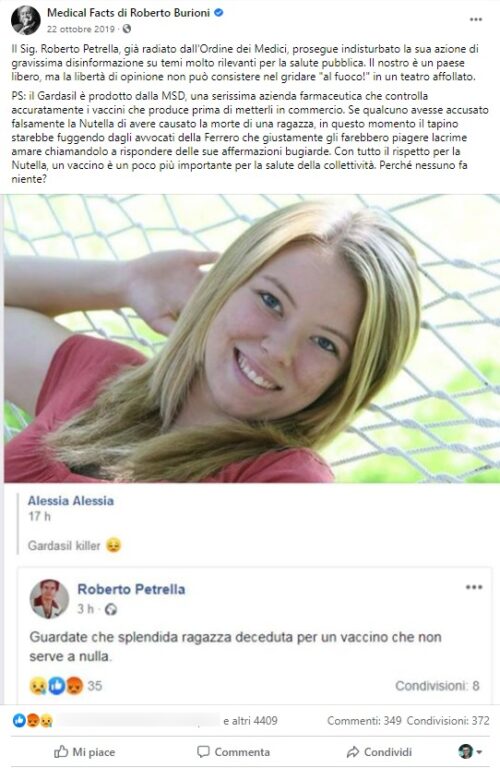The height and width of the screenshot is (768, 500).
Task: View the Condivisioni: 372 shares list
Action: coord(448,720)
